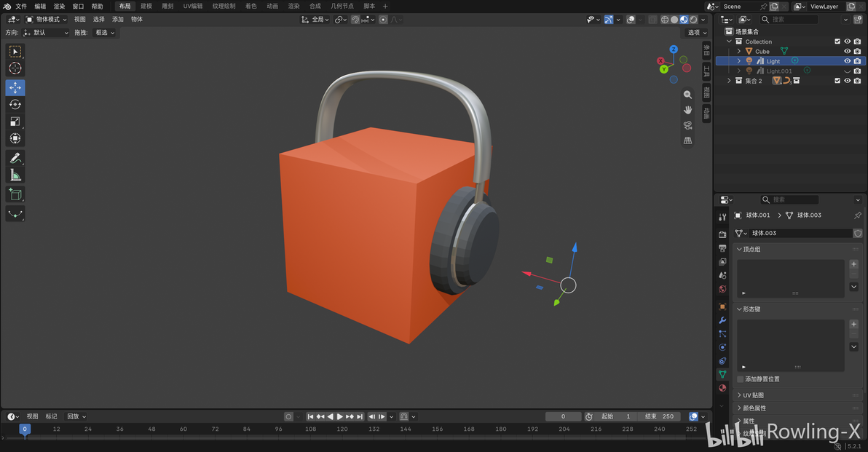
Task: Uncheck 集合 2 collection exclude checkbox
Action: (837, 81)
